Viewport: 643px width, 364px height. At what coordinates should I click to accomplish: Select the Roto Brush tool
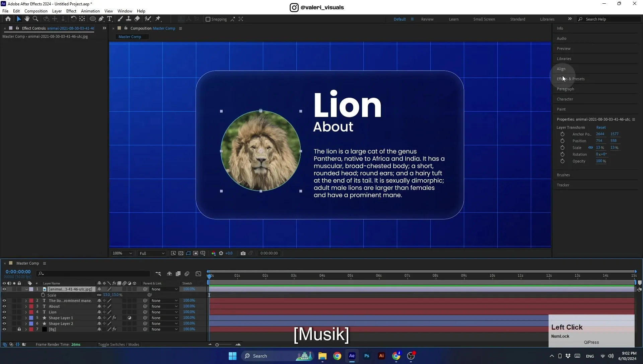[x=148, y=19]
